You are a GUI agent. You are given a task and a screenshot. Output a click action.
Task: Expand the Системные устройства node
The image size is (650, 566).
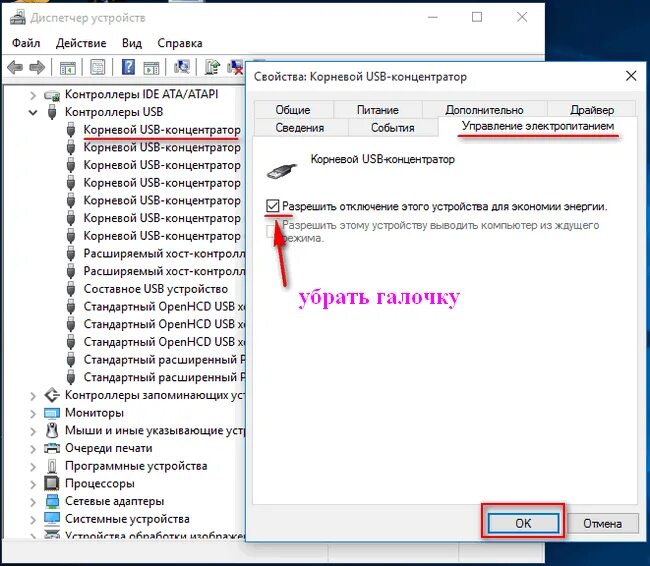[x=33, y=519]
